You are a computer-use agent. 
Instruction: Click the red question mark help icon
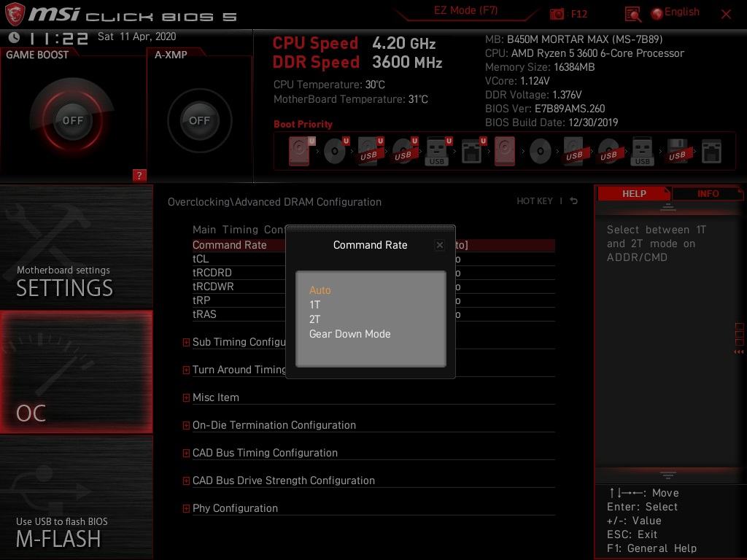tap(139, 175)
